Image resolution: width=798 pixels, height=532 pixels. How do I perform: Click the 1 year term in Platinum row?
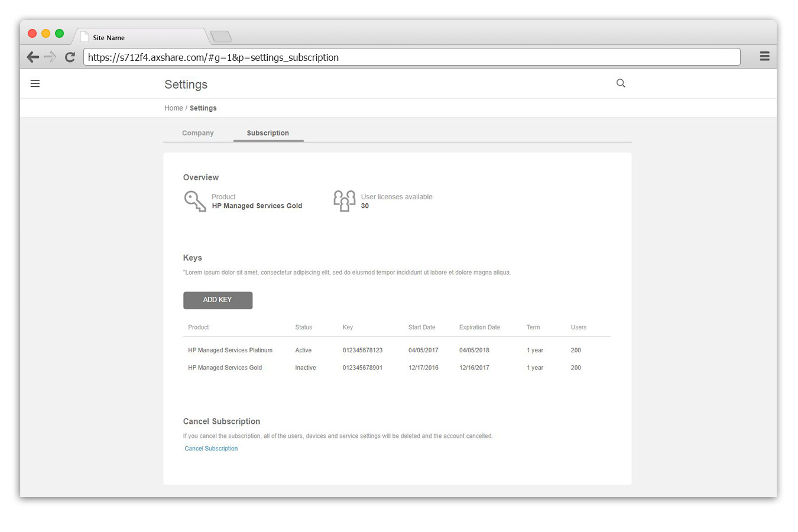535,351
